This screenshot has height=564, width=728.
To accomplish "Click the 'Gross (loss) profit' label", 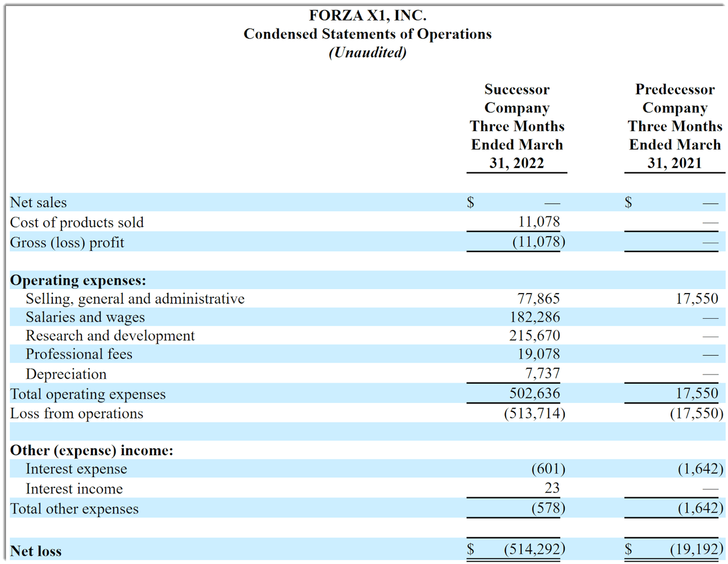I will [x=67, y=242].
